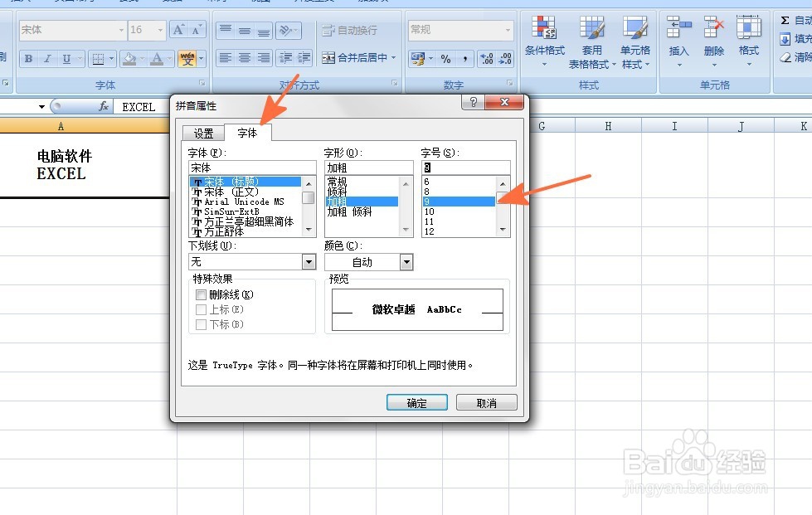
Task: Increase font size with the large A icon
Action: (178, 30)
